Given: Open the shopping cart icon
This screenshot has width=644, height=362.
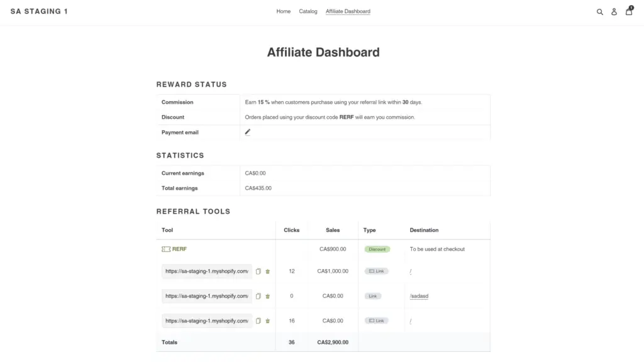Looking at the screenshot, I should click(x=628, y=11).
